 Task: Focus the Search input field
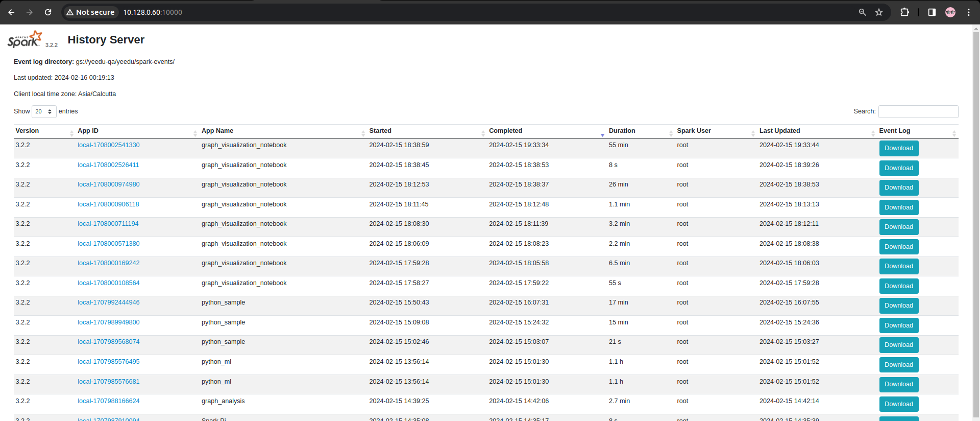point(918,111)
